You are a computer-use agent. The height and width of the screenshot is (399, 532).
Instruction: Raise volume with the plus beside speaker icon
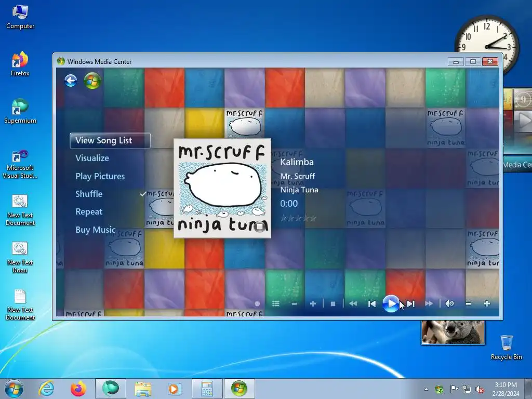tap(487, 303)
